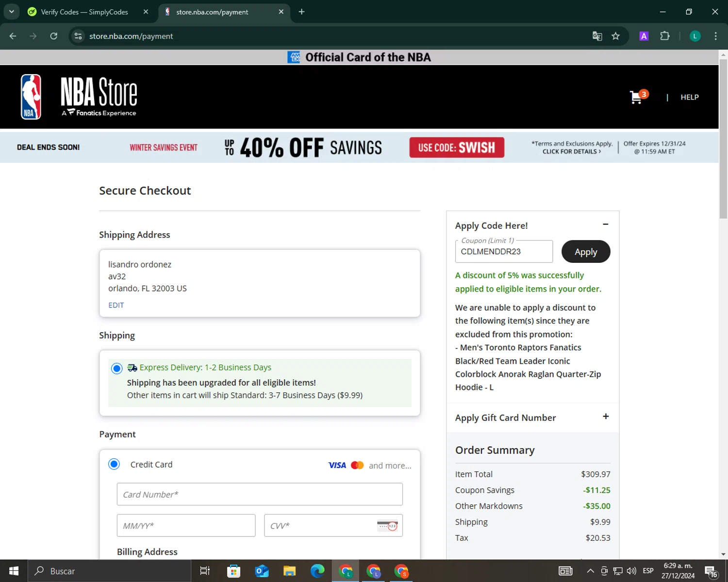Open Task View on the taskbar
728x582 pixels.
coord(205,571)
